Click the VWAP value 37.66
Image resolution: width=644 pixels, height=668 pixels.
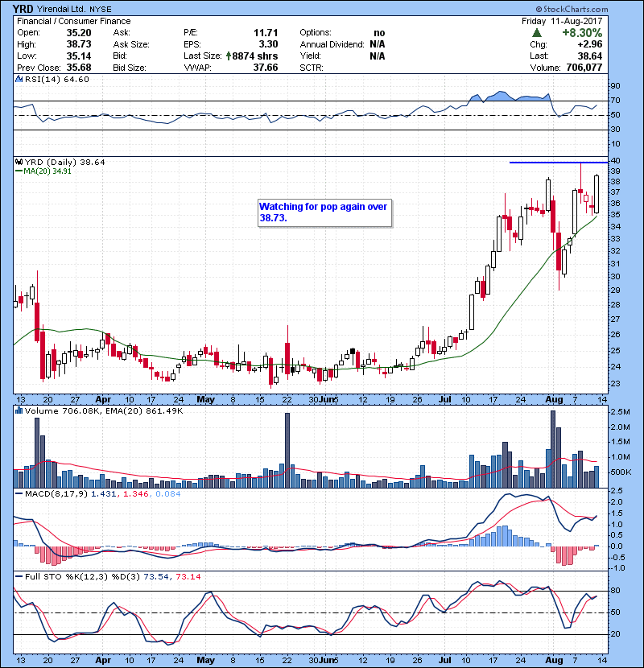pyautogui.click(x=266, y=68)
